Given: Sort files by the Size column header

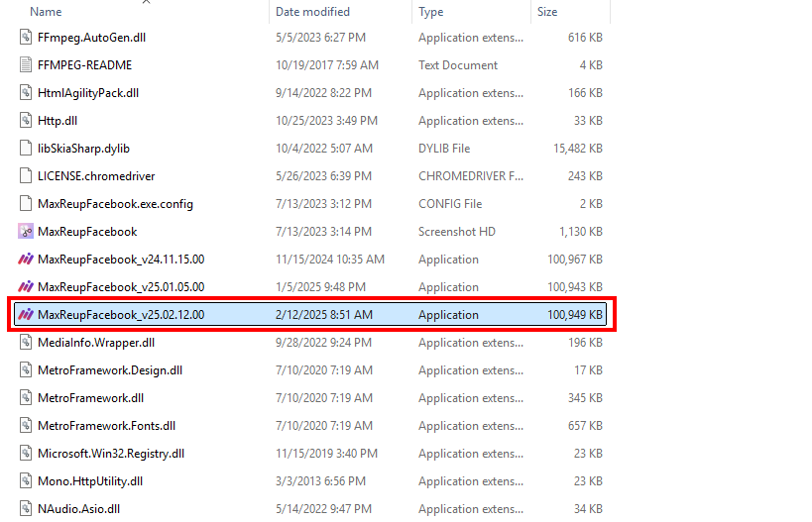Looking at the screenshot, I should point(547,11).
